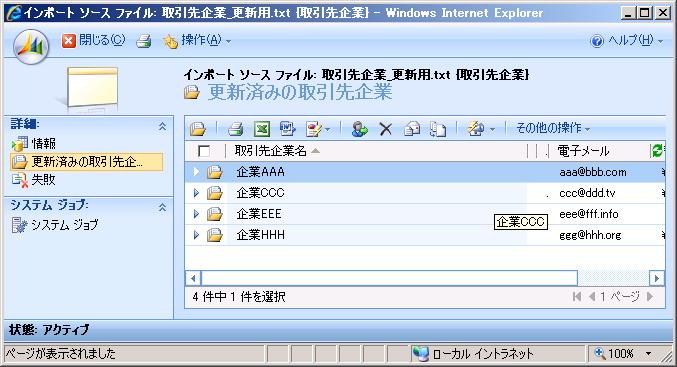Export to Excel using the green spreadsheet icon

click(x=262, y=129)
